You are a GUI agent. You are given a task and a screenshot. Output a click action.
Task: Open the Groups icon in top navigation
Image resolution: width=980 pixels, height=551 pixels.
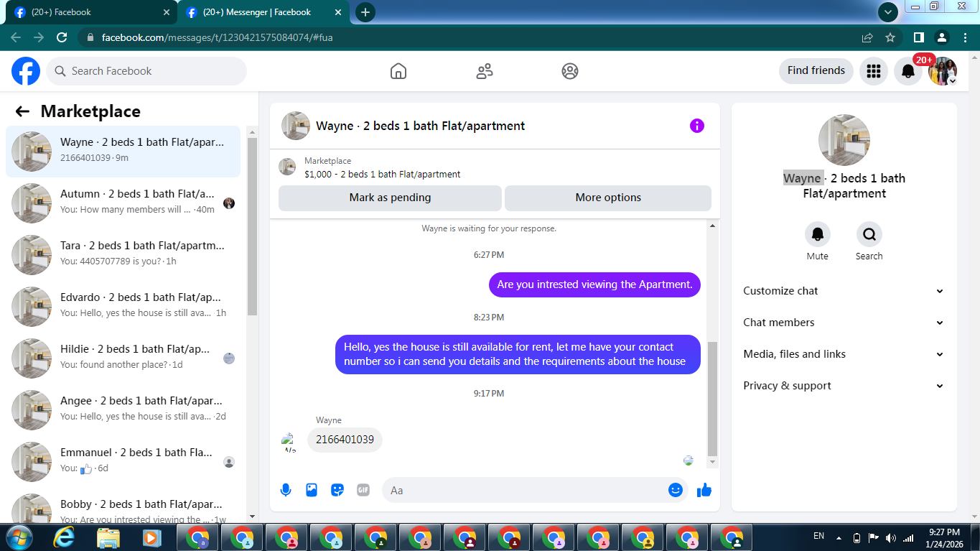point(570,71)
